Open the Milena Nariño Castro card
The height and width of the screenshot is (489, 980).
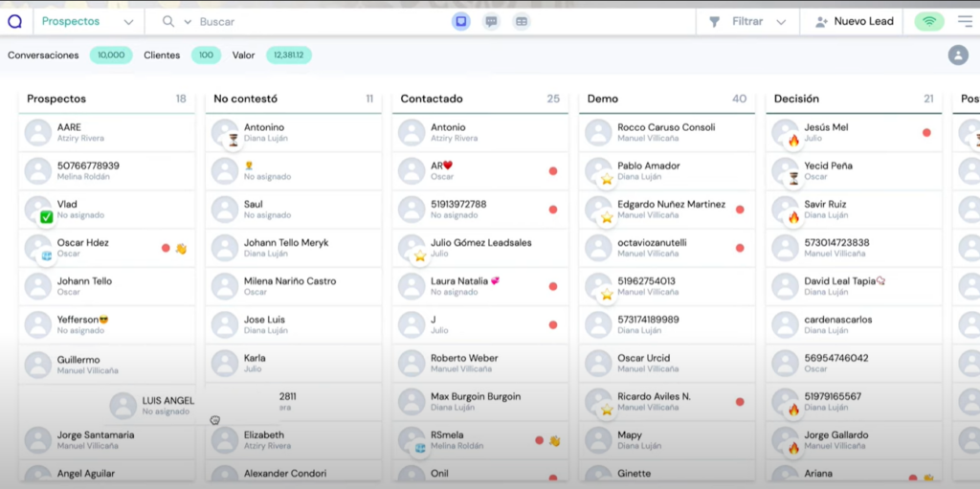pyautogui.click(x=293, y=286)
